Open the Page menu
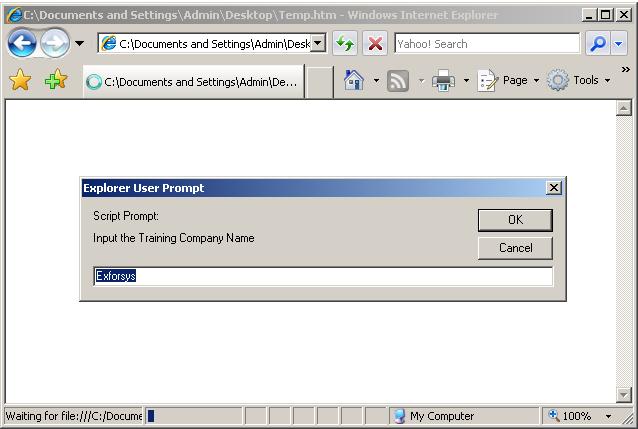 coord(508,81)
